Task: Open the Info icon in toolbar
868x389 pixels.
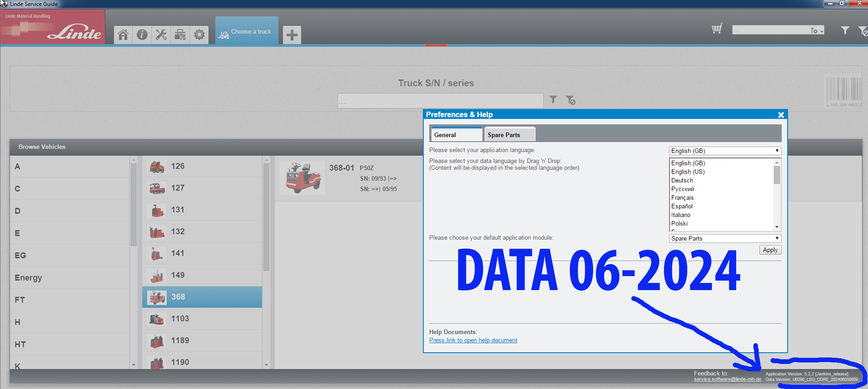Action: (x=142, y=35)
